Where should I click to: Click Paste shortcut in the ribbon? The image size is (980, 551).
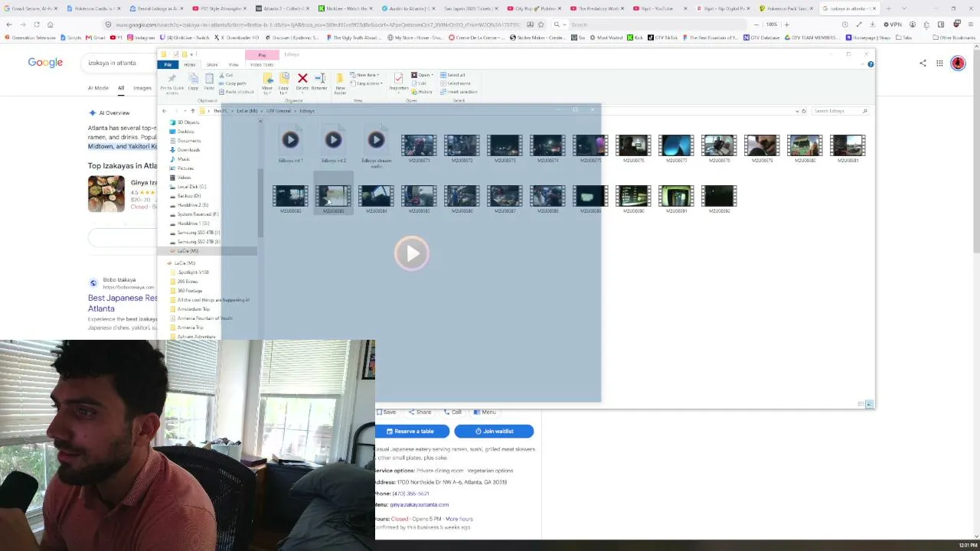[237, 92]
